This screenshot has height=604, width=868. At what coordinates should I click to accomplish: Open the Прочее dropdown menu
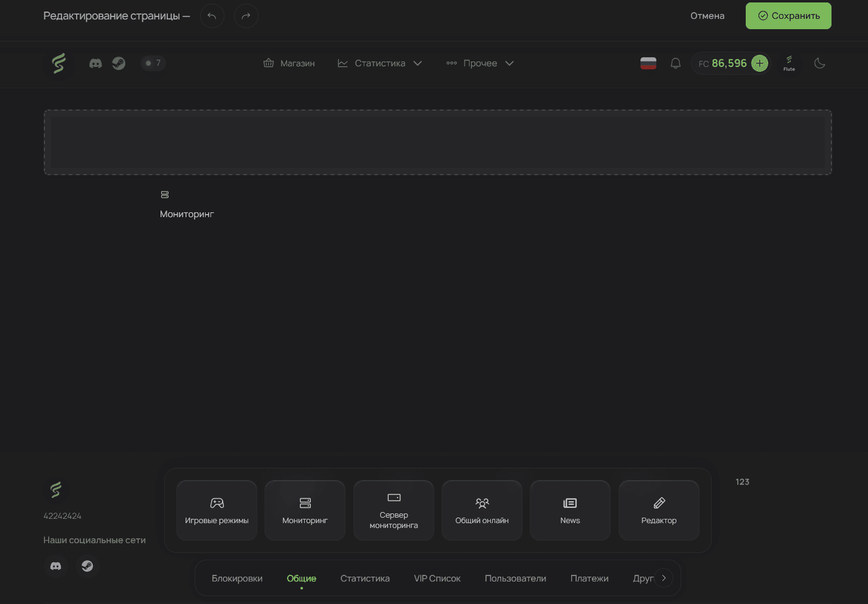[480, 63]
